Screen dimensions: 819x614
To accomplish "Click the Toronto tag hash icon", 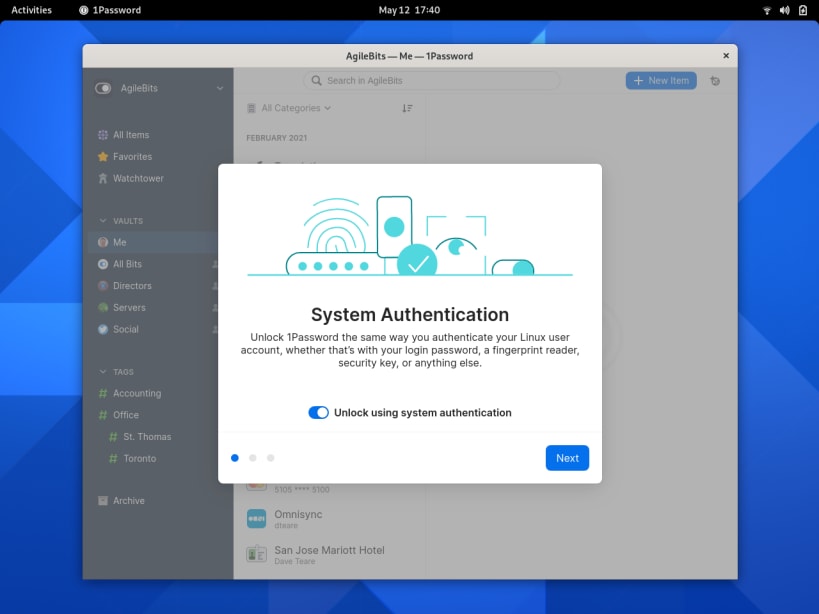I will coord(113,458).
